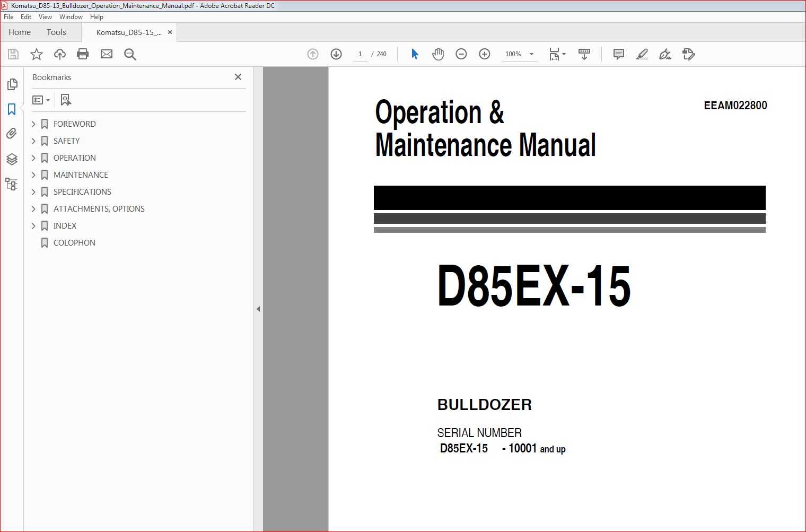The width and height of the screenshot is (806, 532).
Task: Jump to SAFETY bookmark
Action: (x=66, y=141)
